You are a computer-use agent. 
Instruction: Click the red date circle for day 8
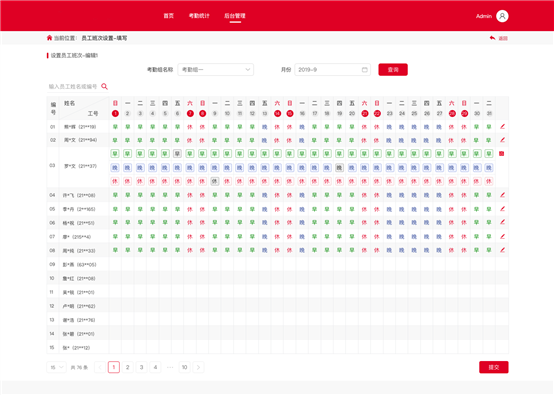202,113
